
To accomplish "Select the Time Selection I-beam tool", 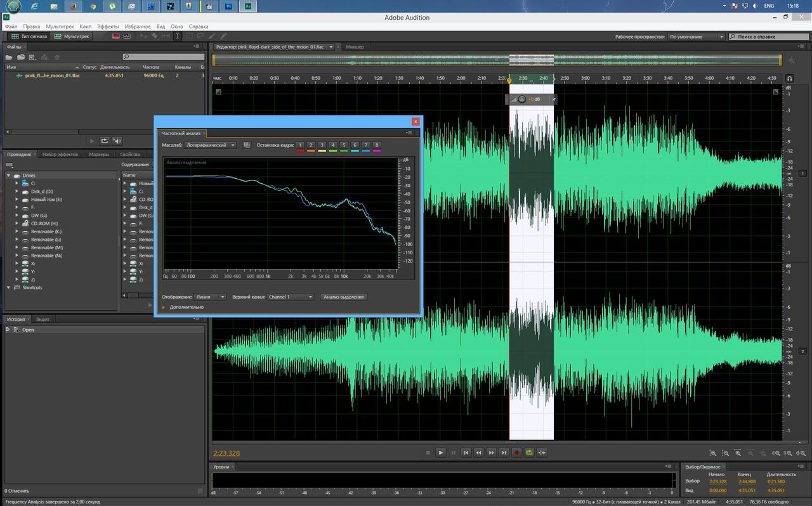I will 178,36.
